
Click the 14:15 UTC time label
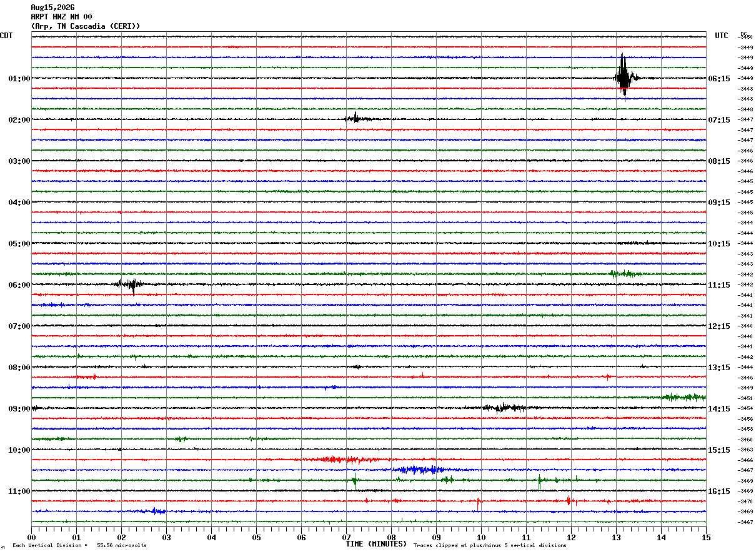719,409
